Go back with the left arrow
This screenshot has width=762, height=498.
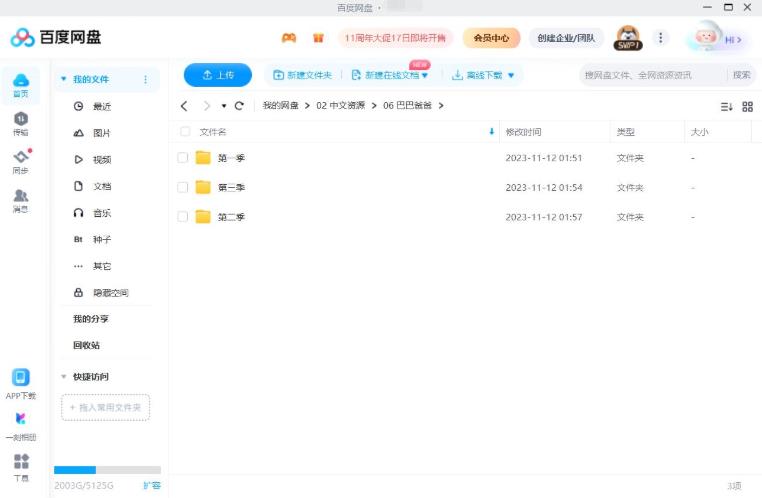tap(184, 106)
